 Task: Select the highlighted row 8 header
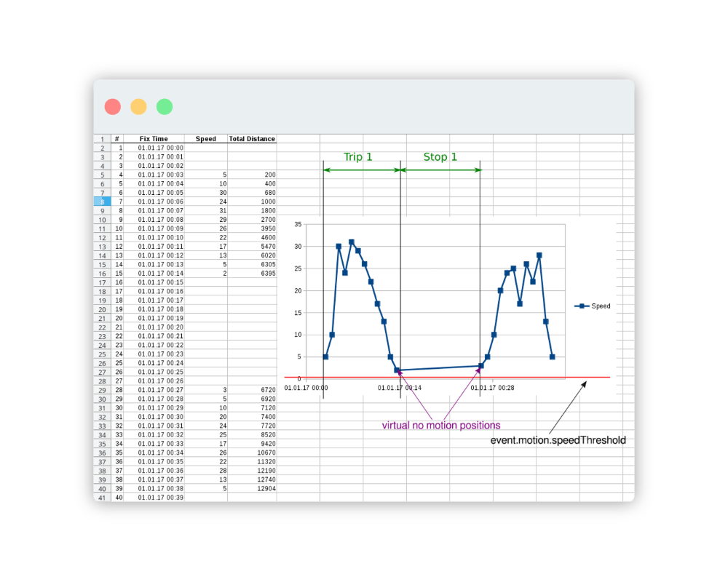click(x=101, y=202)
